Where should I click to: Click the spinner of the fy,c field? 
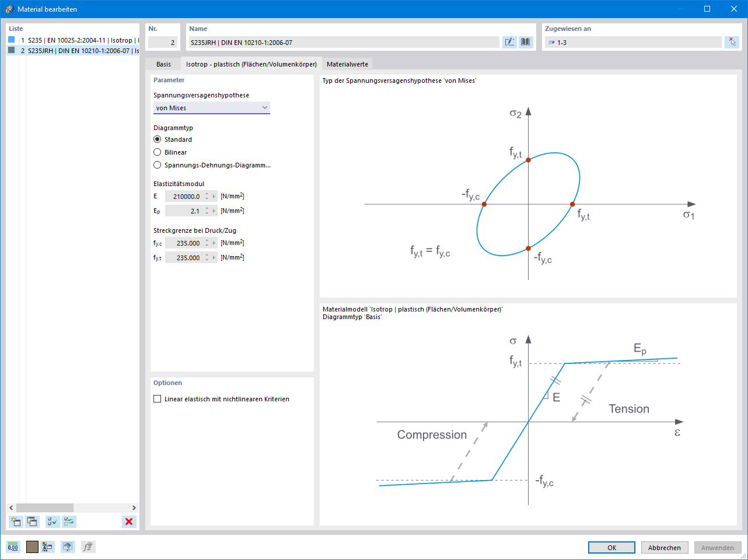207,243
